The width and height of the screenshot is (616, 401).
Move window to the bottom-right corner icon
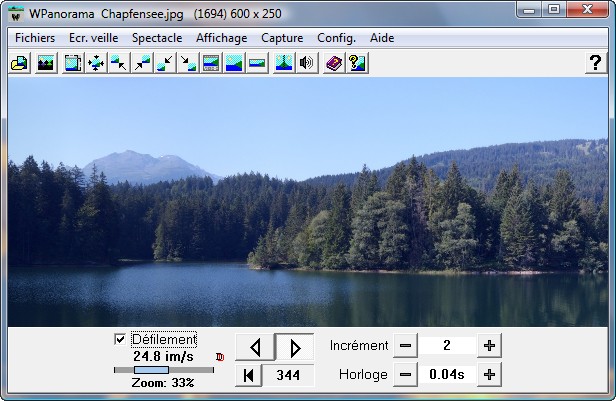[x=188, y=63]
